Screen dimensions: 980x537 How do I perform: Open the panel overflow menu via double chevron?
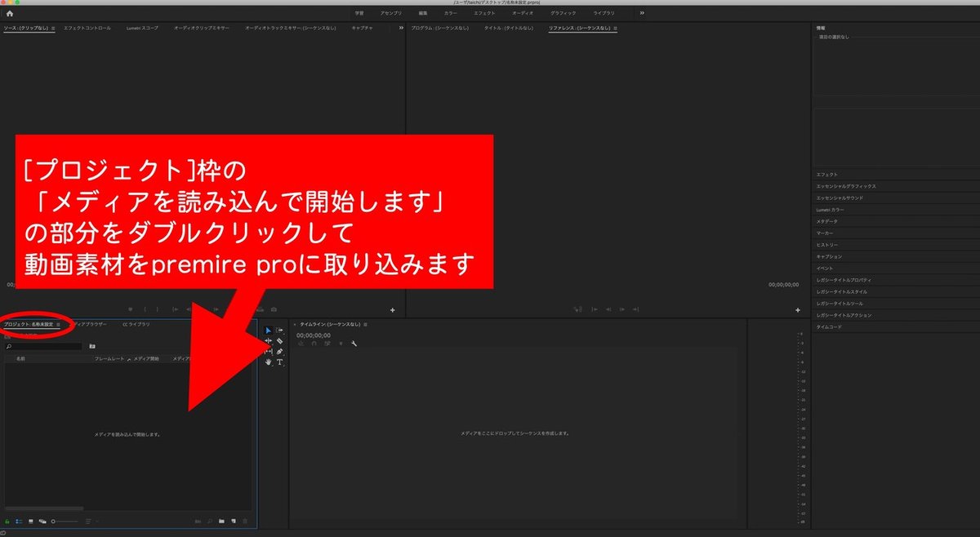[399, 27]
